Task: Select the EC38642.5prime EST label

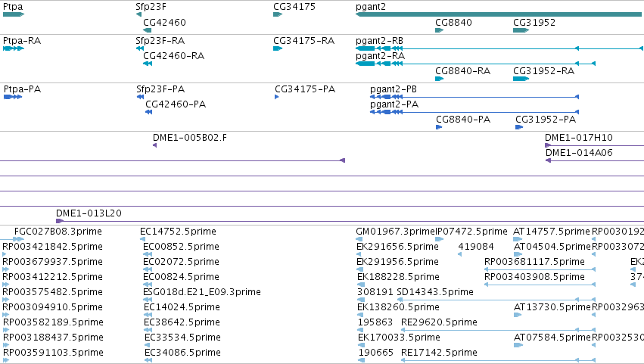Action: pyautogui.click(x=182, y=322)
